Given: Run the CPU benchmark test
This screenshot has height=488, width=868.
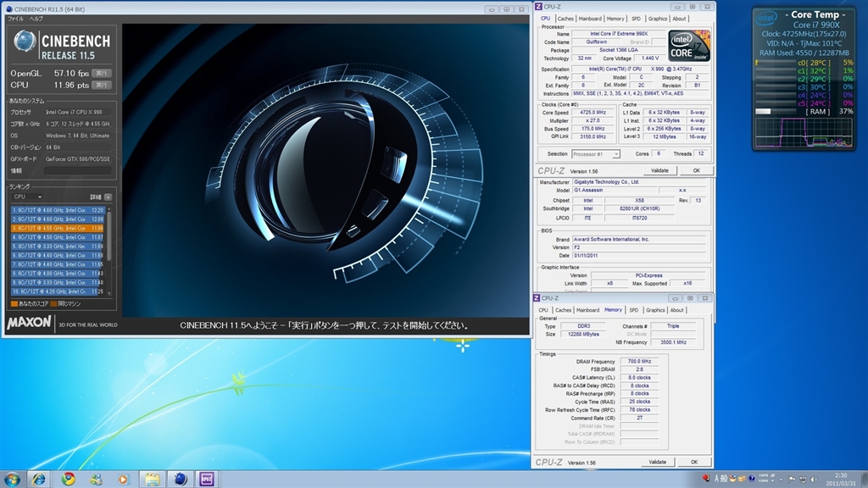Looking at the screenshot, I should [x=101, y=85].
